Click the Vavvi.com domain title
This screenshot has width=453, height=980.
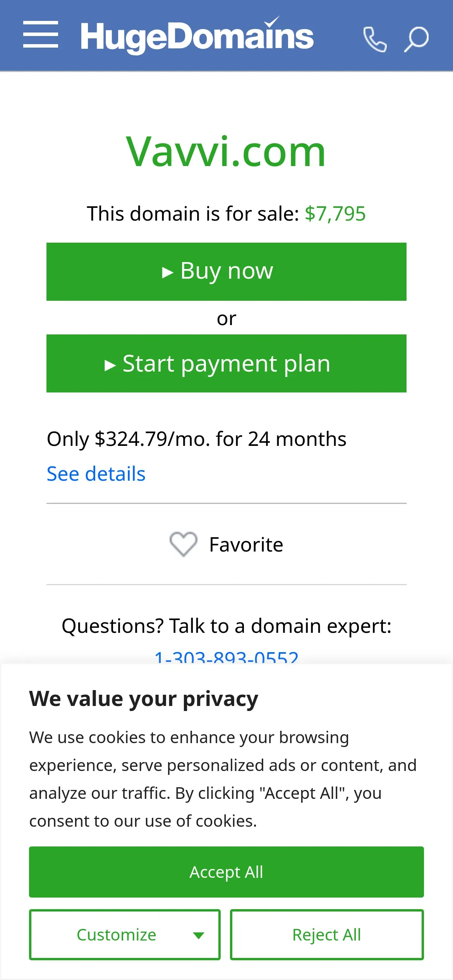click(x=226, y=152)
